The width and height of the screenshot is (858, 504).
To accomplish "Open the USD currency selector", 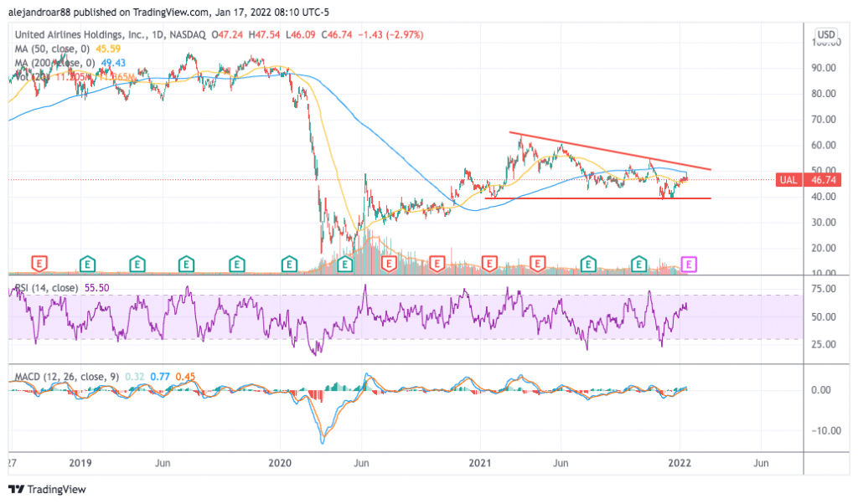I will click(826, 34).
